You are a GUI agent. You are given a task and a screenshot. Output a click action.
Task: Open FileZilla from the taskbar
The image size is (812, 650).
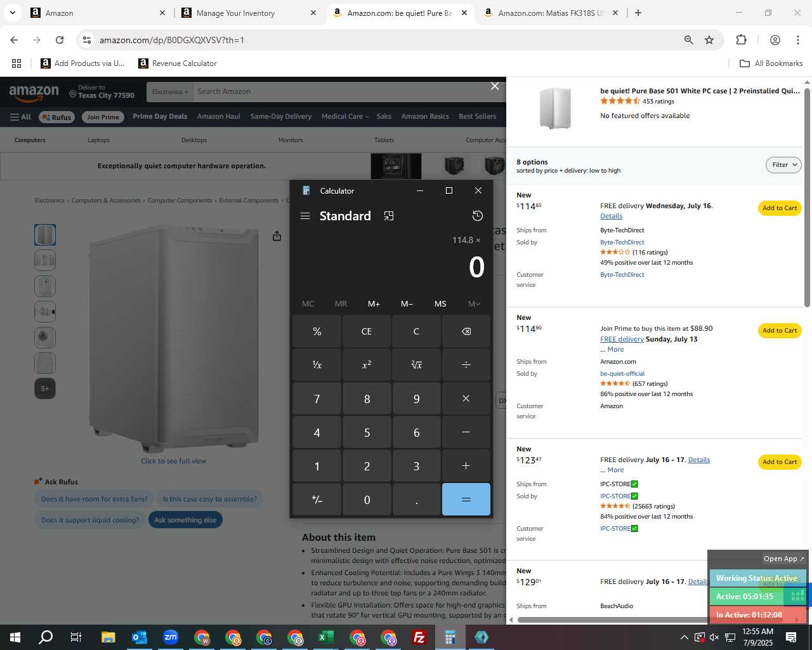pos(419,637)
